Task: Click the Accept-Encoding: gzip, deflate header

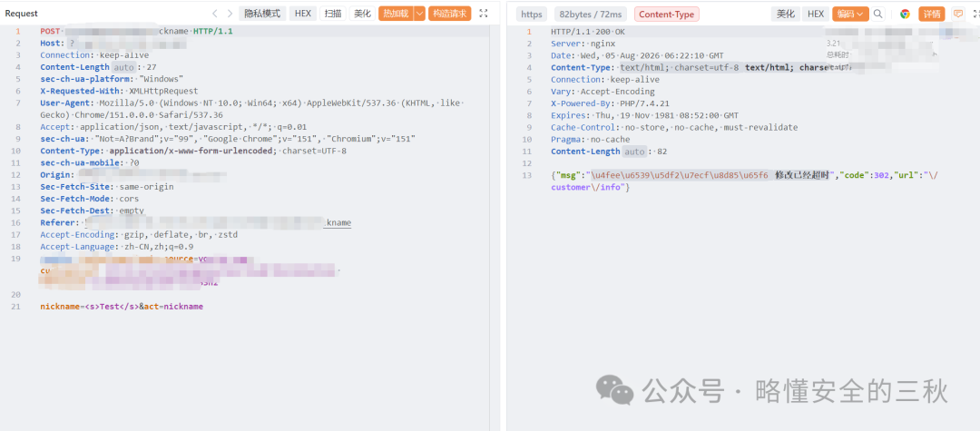Action: tap(139, 235)
